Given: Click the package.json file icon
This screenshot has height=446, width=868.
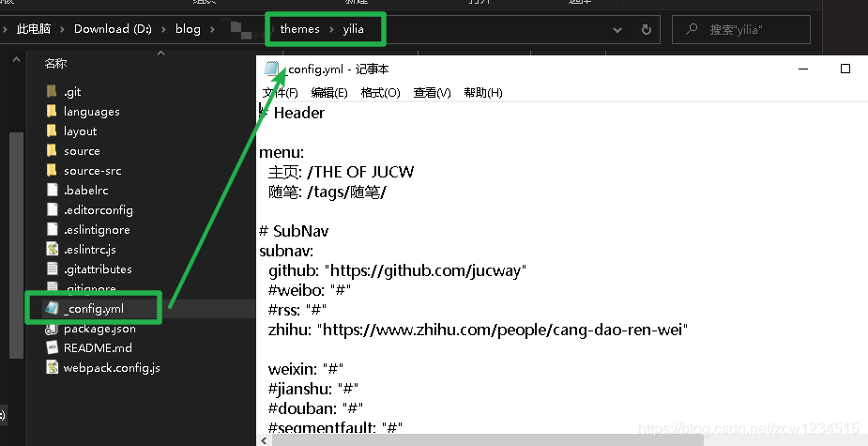Looking at the screenshot, I should coord(52,329).
